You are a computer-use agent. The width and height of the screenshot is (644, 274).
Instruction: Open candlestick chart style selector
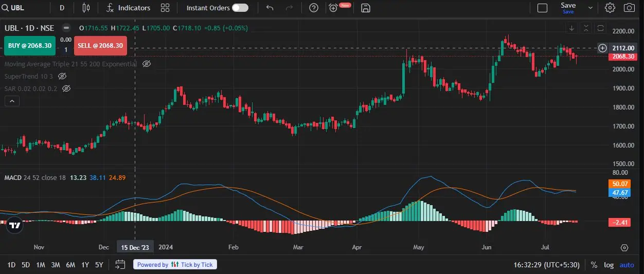86,8
